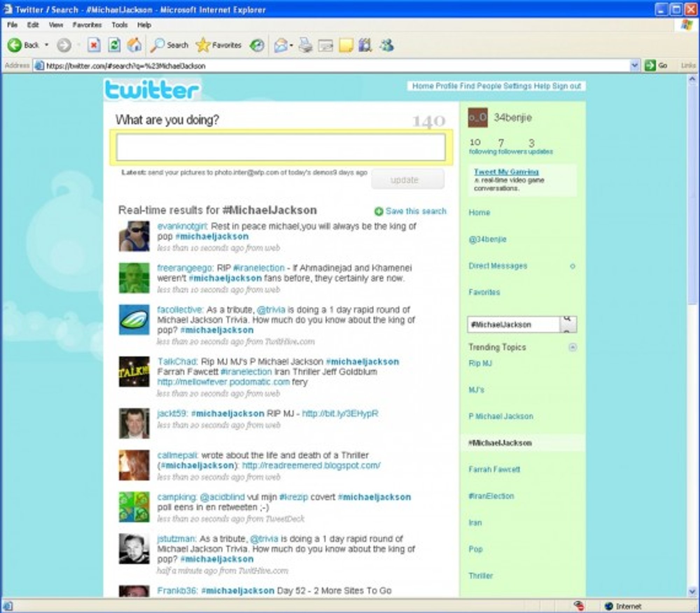Click the browser Forward arrow button

pos(64,45)
